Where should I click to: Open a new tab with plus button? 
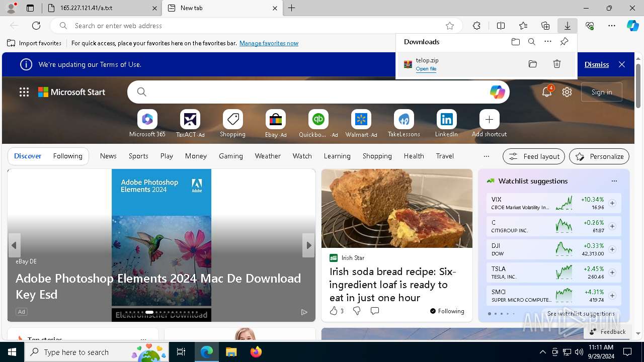(292, 8)
